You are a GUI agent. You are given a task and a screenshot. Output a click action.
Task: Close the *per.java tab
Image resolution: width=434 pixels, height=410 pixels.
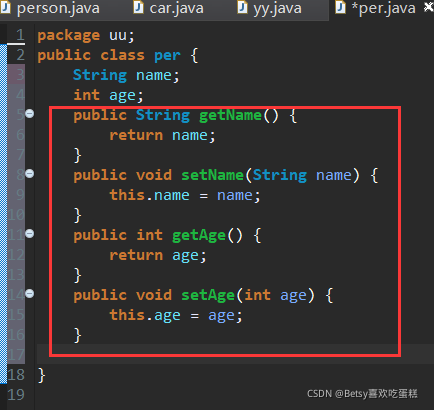(428, 7)
